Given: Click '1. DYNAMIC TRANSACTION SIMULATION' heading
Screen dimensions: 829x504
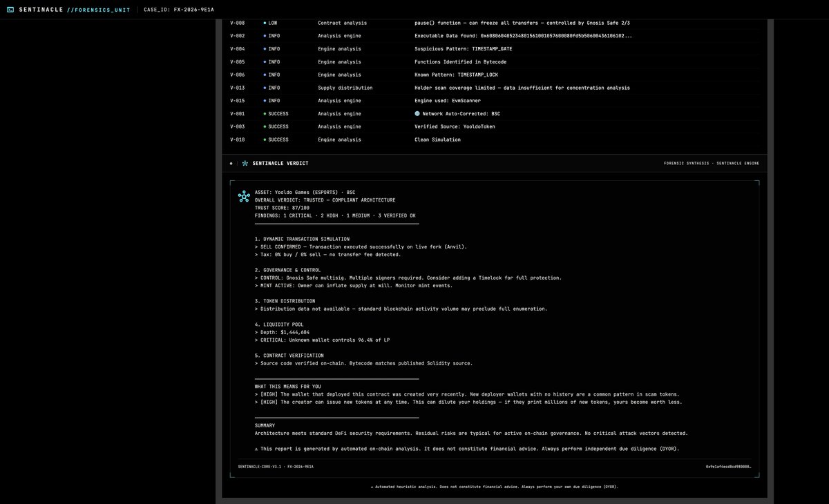Looking at the screenshot, I should tap(302, 239).
